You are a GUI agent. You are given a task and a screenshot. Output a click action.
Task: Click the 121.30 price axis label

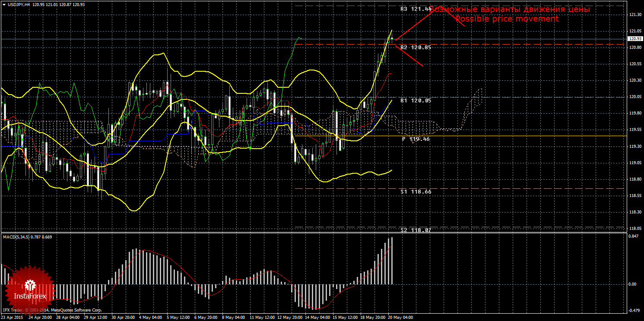635,15
